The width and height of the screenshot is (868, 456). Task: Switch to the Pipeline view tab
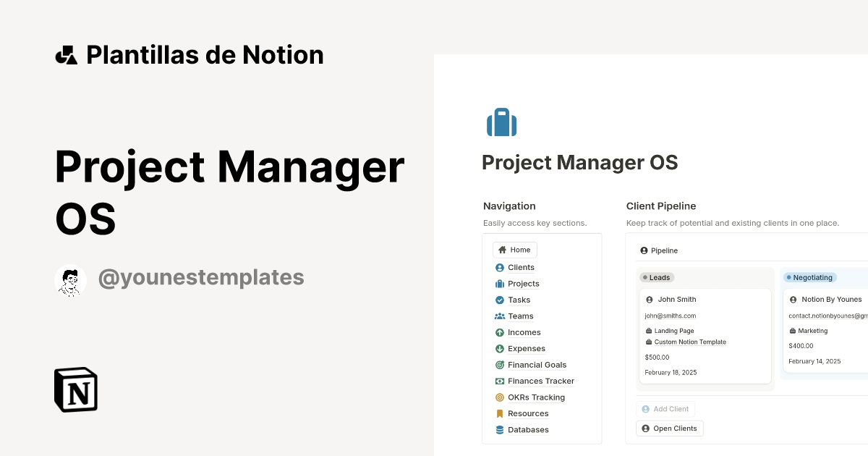[x=658, y=250]
